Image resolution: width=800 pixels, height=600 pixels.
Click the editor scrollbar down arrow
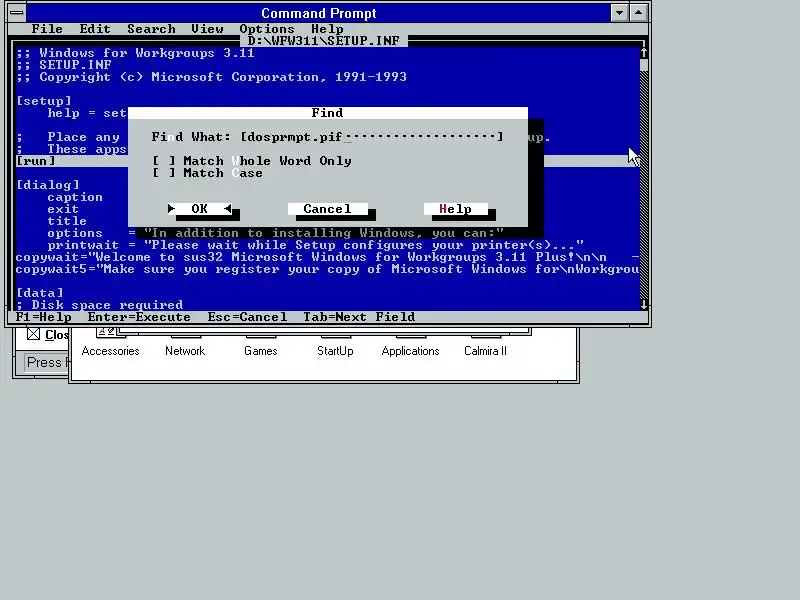(644, 305)
